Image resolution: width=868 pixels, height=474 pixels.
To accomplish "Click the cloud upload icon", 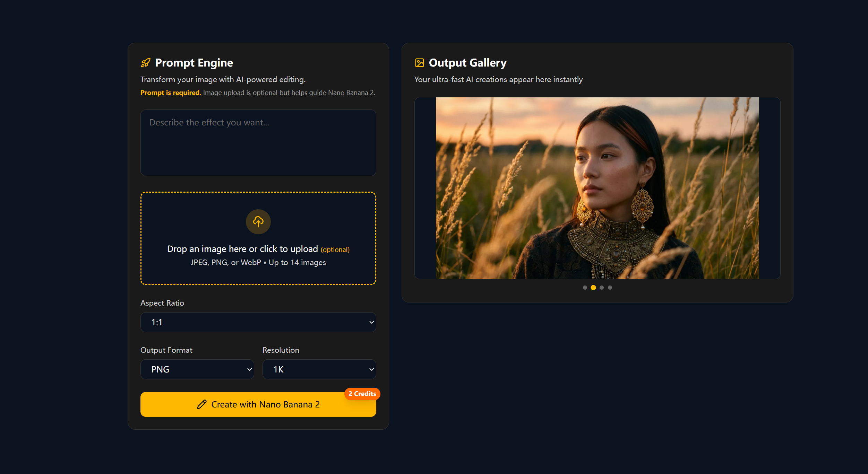I will [x=258, y=221].
